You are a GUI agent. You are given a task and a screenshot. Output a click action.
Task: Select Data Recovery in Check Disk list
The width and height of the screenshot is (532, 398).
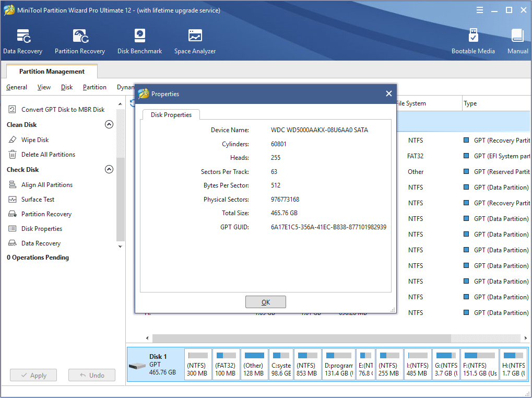[x=34, y=243]
